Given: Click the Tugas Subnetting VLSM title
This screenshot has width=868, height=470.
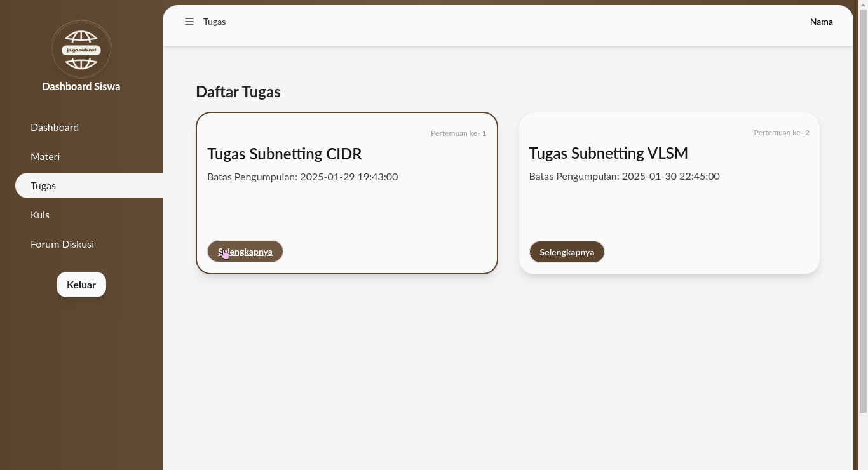Looking at the screenshot, I should (x=608, y=153).
